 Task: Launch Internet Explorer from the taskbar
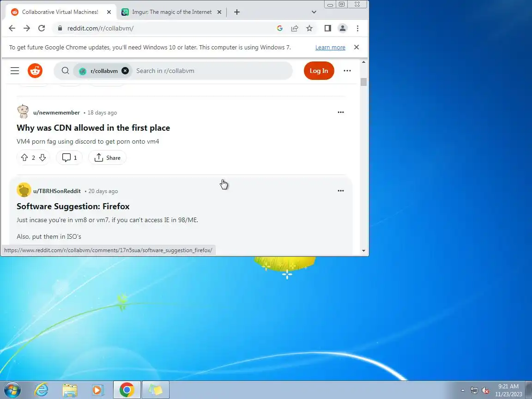click(42, 390)
